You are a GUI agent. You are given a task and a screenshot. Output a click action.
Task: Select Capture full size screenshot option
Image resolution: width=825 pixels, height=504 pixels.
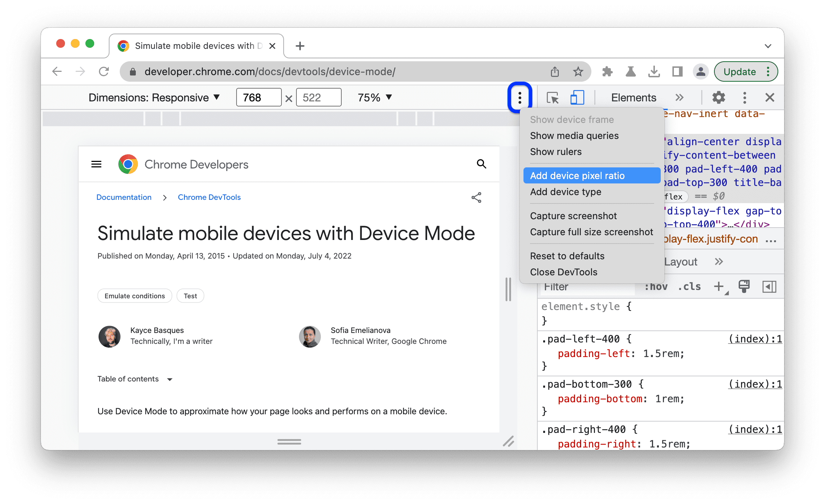[589, 232]
